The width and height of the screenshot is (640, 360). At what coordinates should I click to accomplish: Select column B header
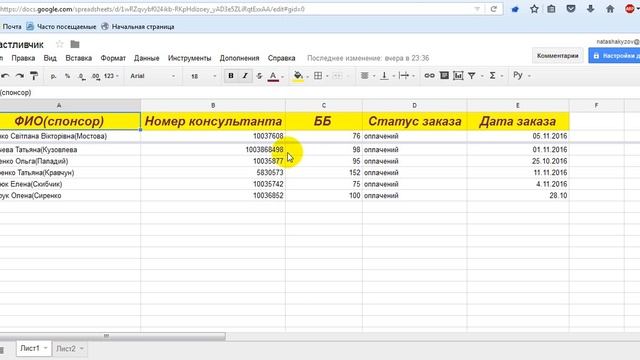213,105
